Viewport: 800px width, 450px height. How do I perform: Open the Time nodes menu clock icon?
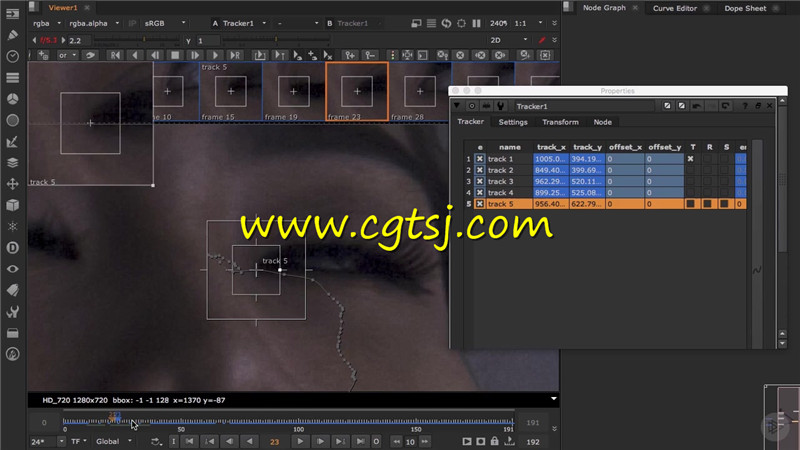pyautogui.click(x=13, y=56)
